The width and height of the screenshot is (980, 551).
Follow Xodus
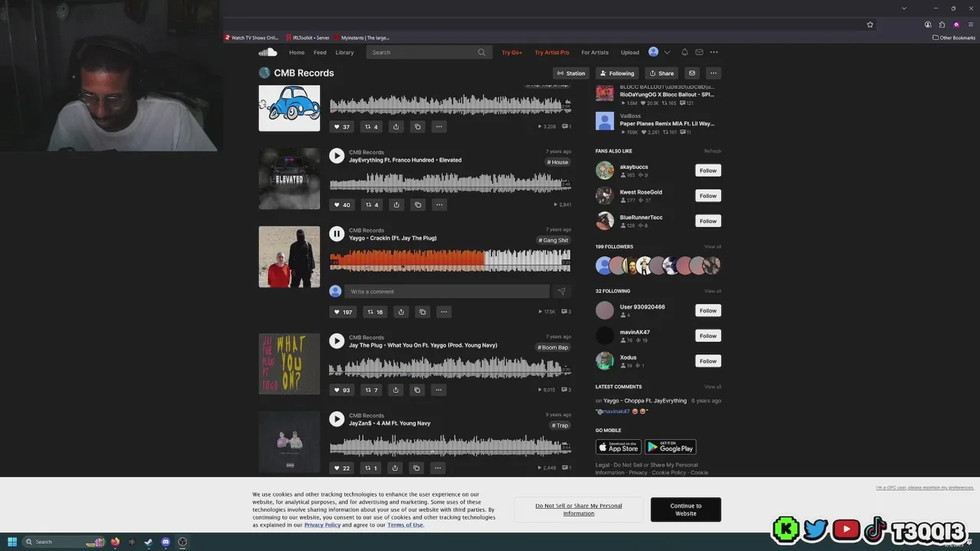click(708, 361)
